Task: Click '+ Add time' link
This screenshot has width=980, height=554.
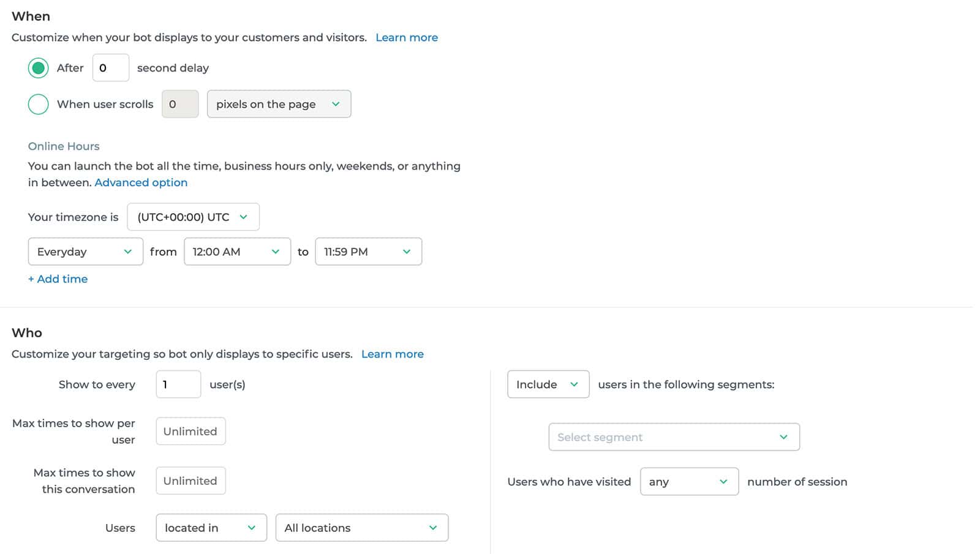Action: 58,279
